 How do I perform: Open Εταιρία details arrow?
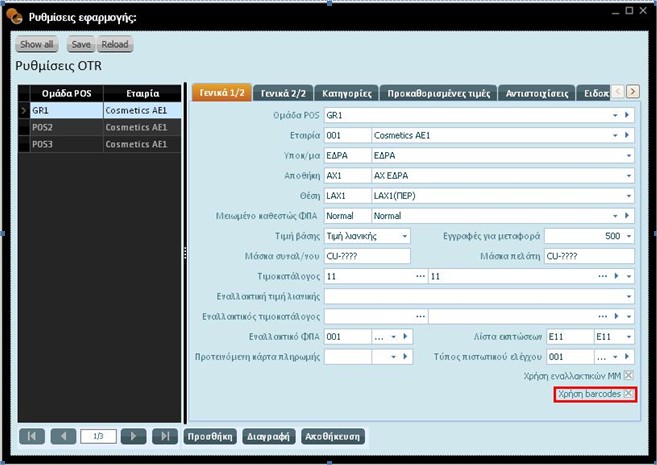click(x=627, y=135)
